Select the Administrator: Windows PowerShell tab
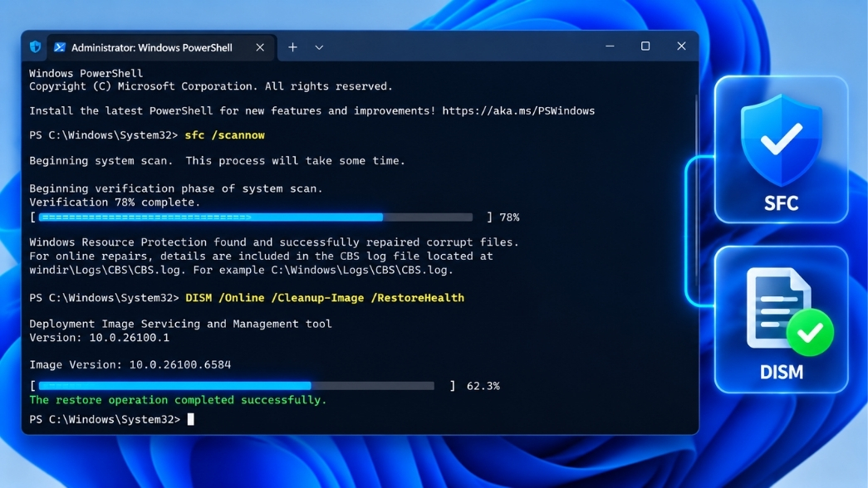Screen dimensions: 868x488 (161, 47)
